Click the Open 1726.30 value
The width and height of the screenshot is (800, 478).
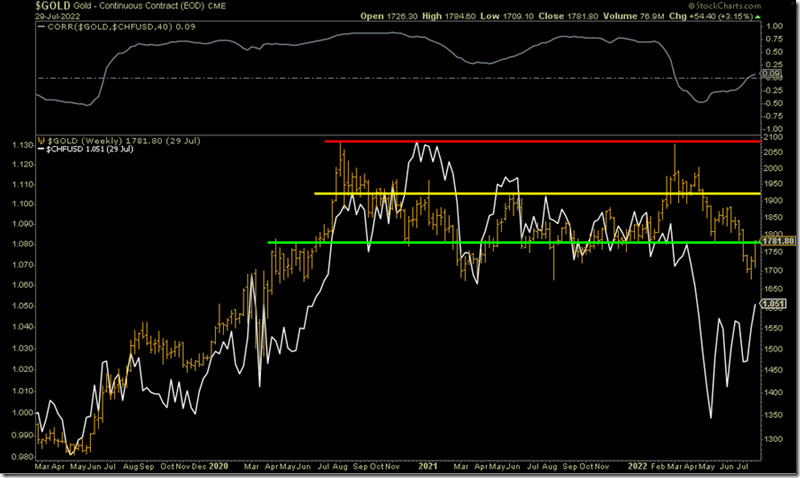(389, 16)
